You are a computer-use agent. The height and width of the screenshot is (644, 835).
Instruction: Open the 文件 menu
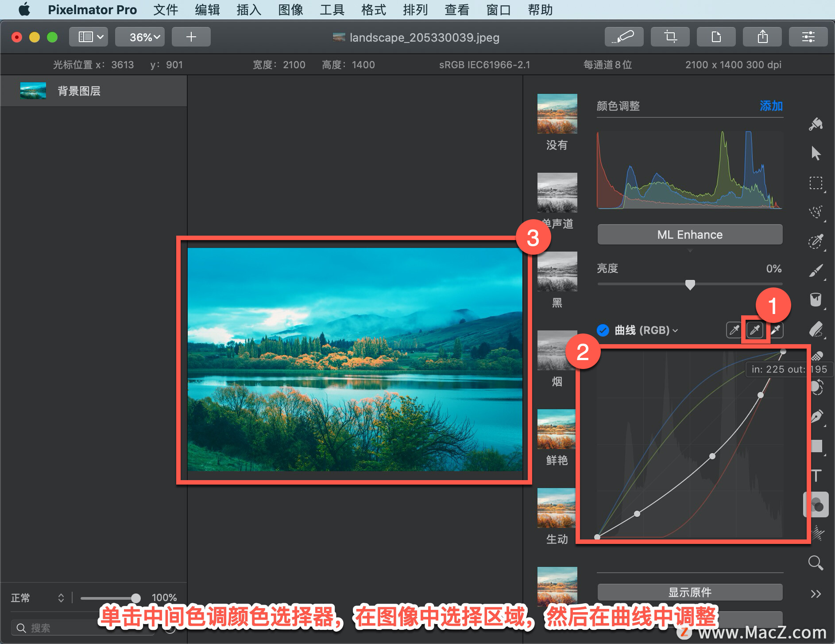coord(166,10)
